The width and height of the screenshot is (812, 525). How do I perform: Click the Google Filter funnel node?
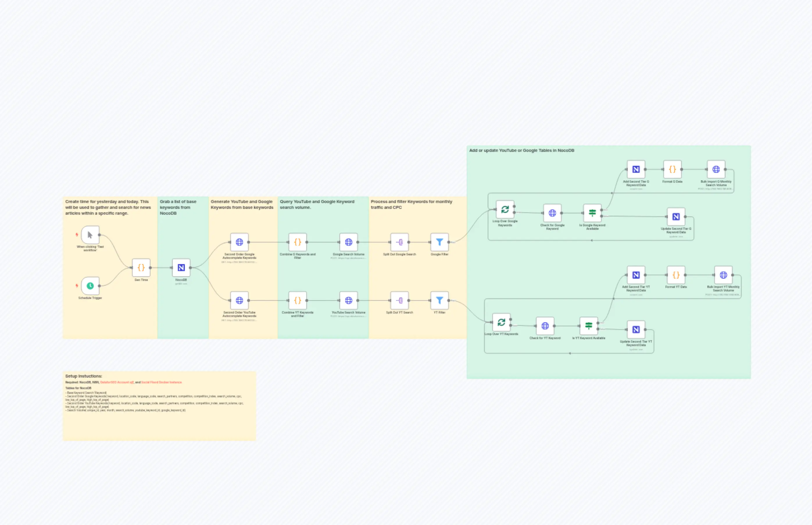pyautogui.click(x=439, y=242)
